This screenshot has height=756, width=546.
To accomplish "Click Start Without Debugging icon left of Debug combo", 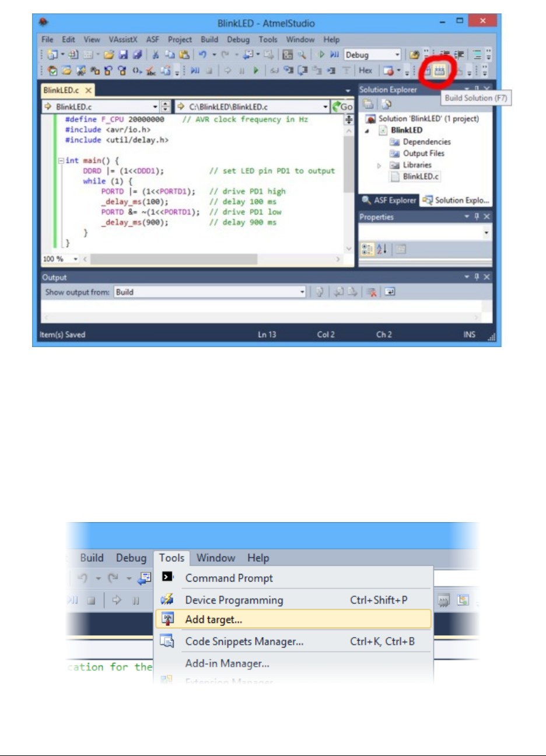I will click(x=334, y=55).
